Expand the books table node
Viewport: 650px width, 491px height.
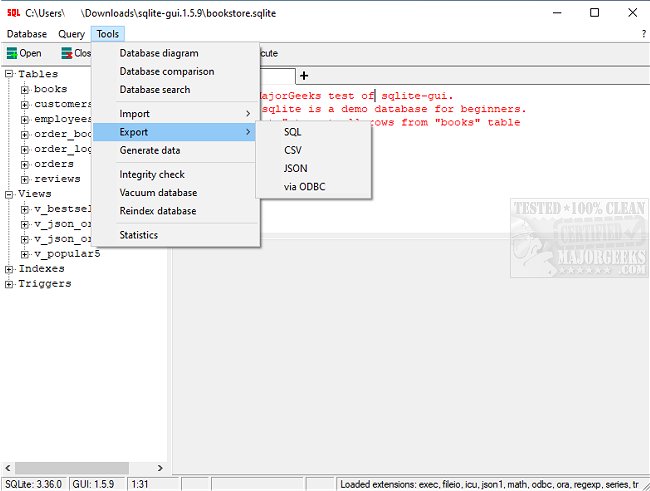[25, 90]
